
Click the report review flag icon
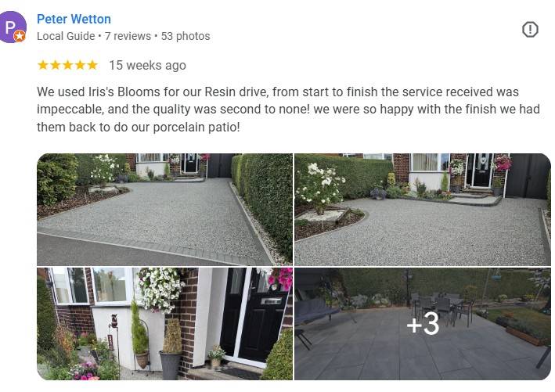coord(530,30)
